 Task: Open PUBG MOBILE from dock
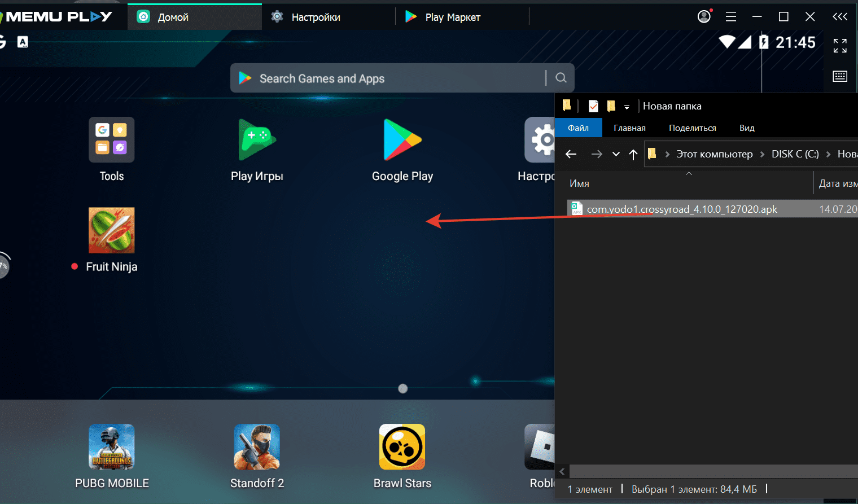click(111, 447)
